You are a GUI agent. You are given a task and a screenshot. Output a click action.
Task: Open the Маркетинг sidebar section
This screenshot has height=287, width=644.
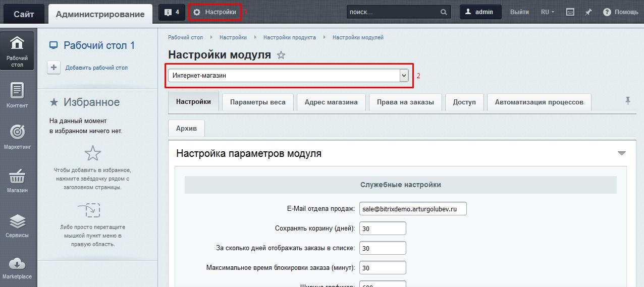(x=17, y=137)
